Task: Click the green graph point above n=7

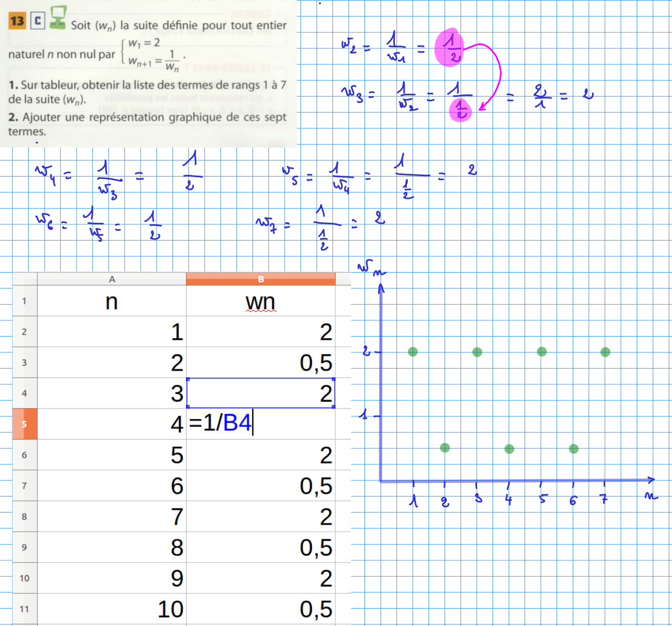Action: [605, 352]
